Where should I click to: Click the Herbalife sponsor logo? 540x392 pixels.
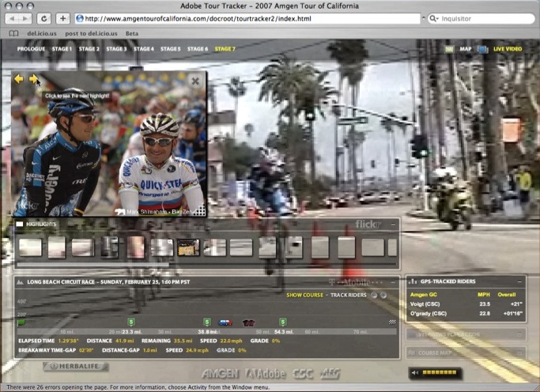76,366
